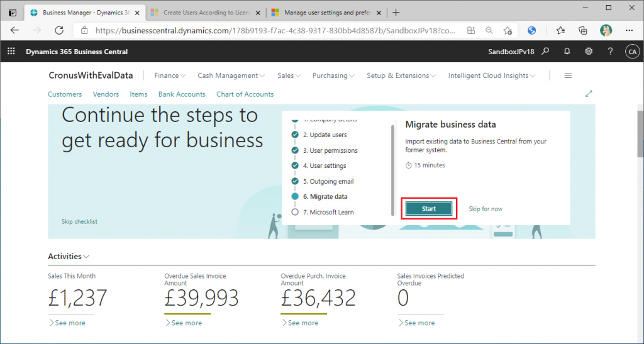Click the hamburger menu beside Intelligent Cloud Insights
This screenshot has width=644, height=344.
click(x=568, y=75)
